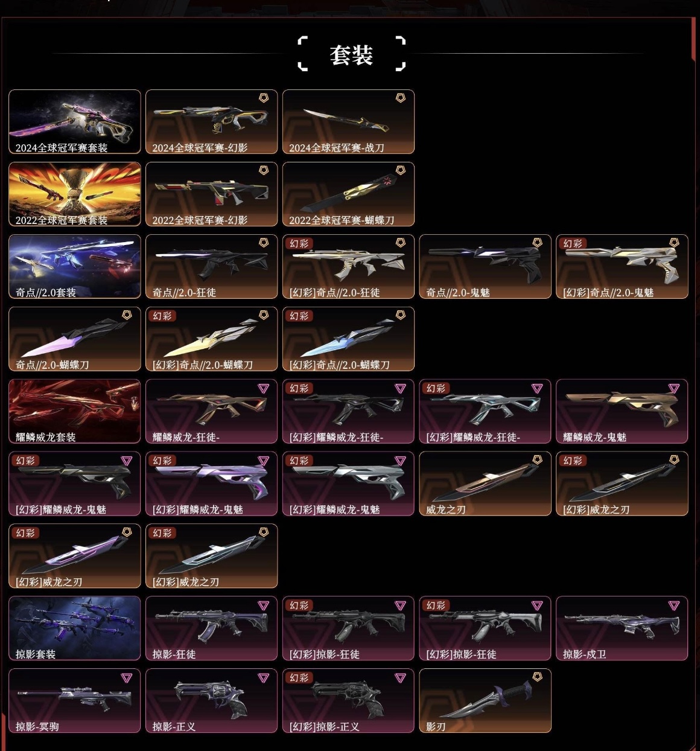Open the 奇点//2.0套装 bundle thumbnail
Image resolution: width=700 pixels, height=751 pixels.
(x=75, y=267)
